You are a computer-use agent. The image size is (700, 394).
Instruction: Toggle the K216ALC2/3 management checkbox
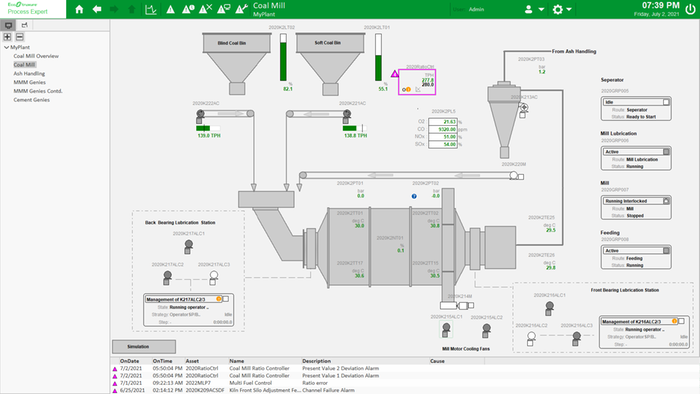click(681, 321)
